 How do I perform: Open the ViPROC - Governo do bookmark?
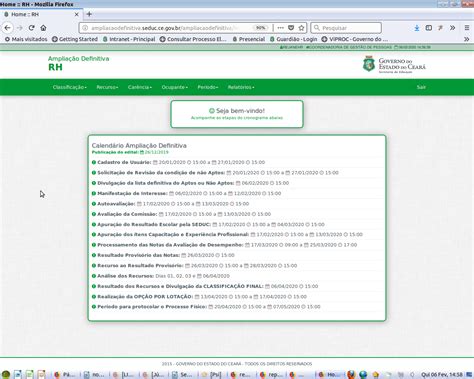coord(355,39)
